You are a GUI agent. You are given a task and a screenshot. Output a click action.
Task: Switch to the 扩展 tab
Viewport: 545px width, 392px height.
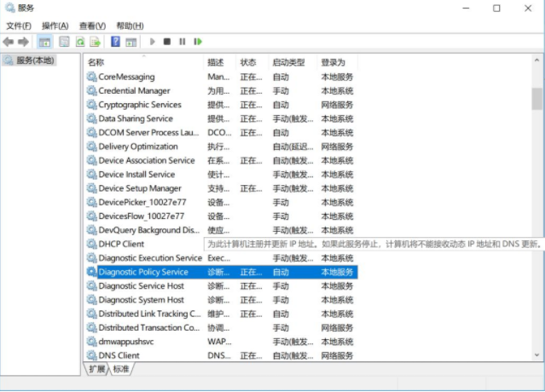tap(96, 369)
